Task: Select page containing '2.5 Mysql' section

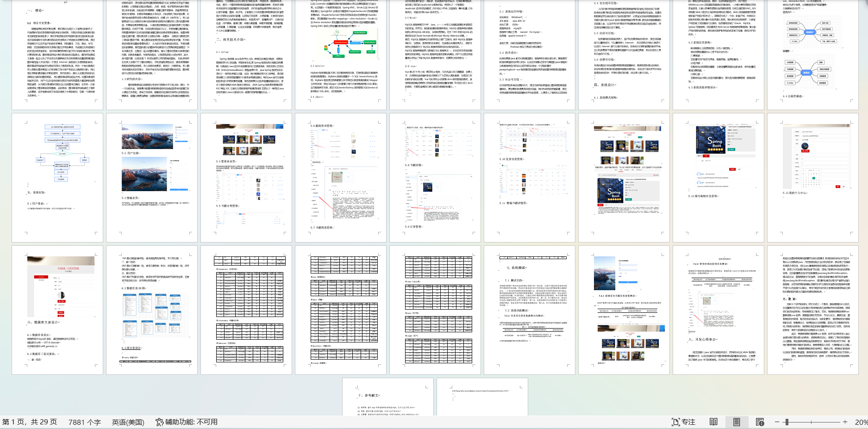Action: [x=435, y=55]
